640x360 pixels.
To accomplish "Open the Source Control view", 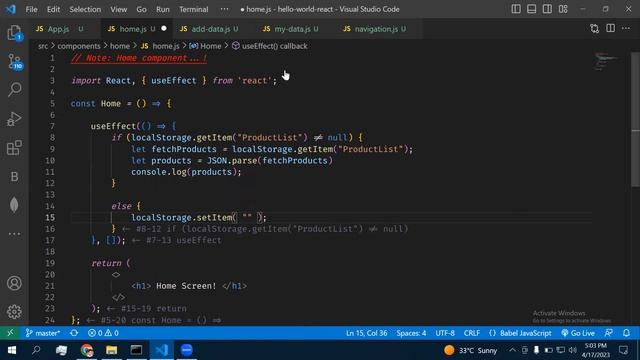I will (14, 62).
